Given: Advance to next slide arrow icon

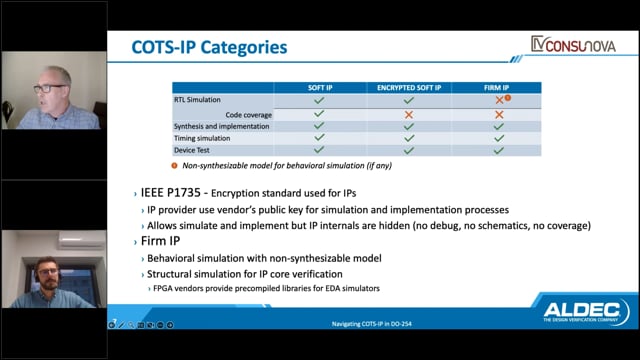Looking at the screenshot, I should pyautogui.click(x=170, y=325).
